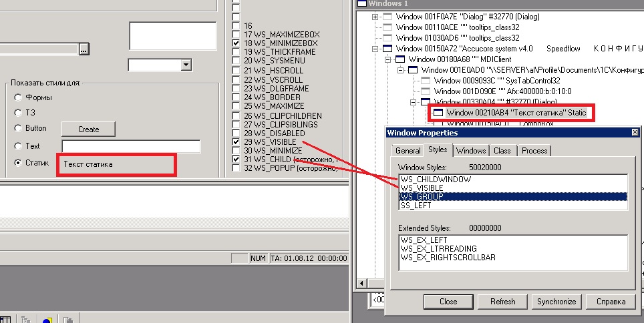Image resolution: width=644 pixels, height=323 pixels.
Task: Uncheck the 29 WS_VISIBLE style checkbox
Action: (236, 142)
